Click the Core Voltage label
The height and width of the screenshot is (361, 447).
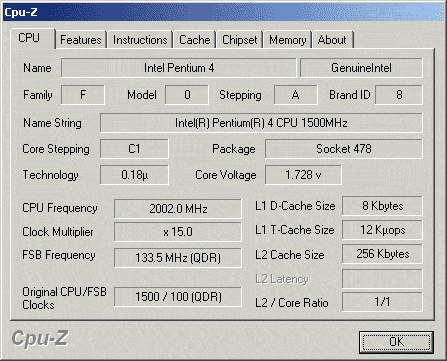(x=226, y=175)
